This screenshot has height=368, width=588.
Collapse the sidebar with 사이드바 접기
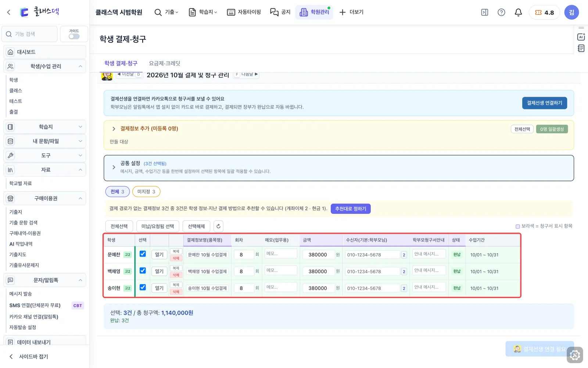point(29,356)
